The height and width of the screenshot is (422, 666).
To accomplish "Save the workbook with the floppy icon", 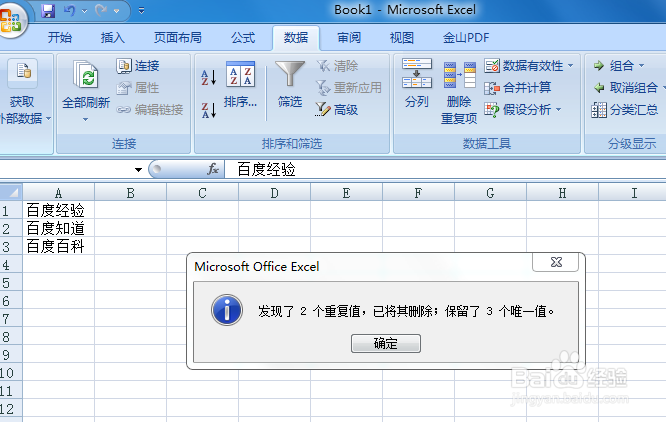I will pyautogui.click(x=48, y=11).
